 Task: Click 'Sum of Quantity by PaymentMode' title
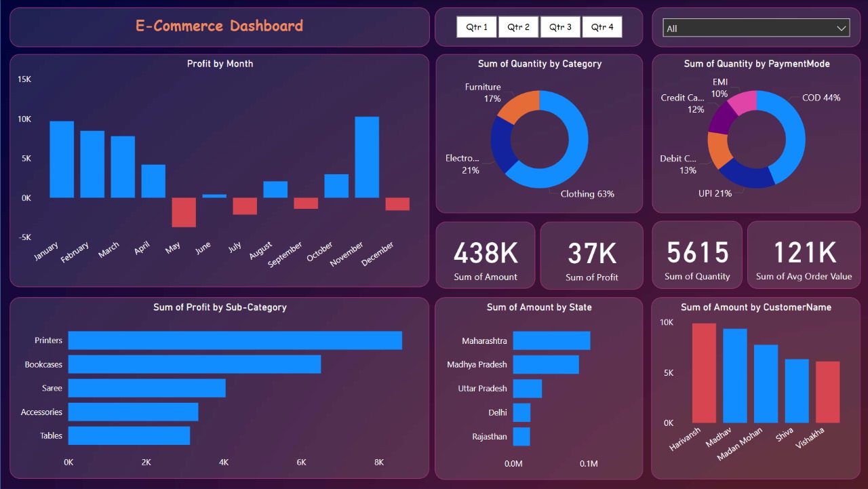757,64
